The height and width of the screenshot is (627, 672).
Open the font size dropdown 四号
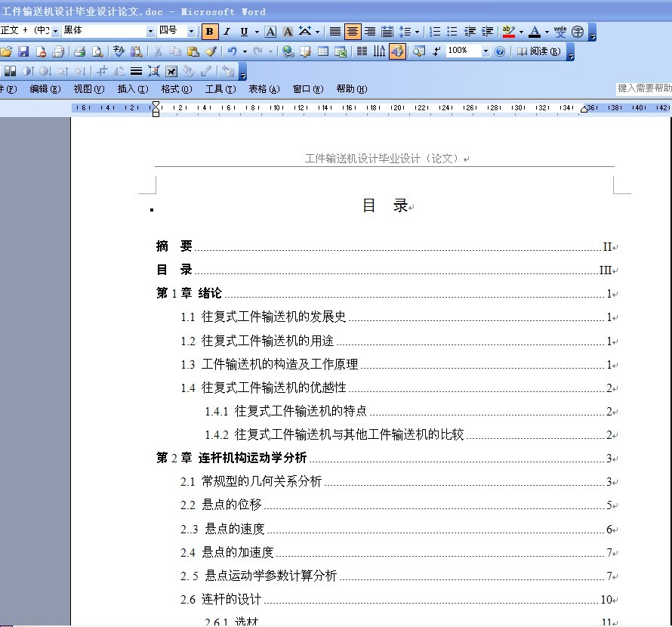click(x=191, y=31)
